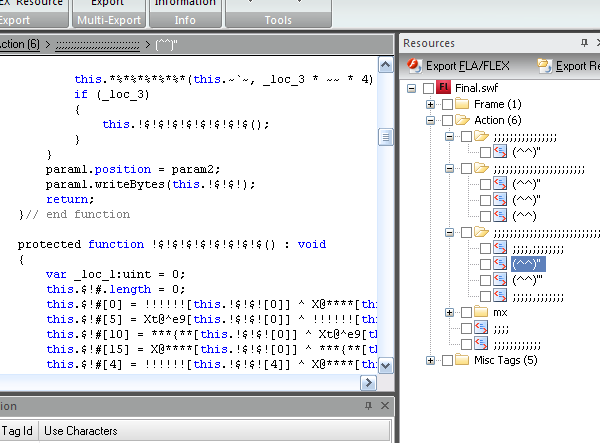Tick the mx folder checkbox
Viewport: 600px width, 443px height.
pos(466,312)
